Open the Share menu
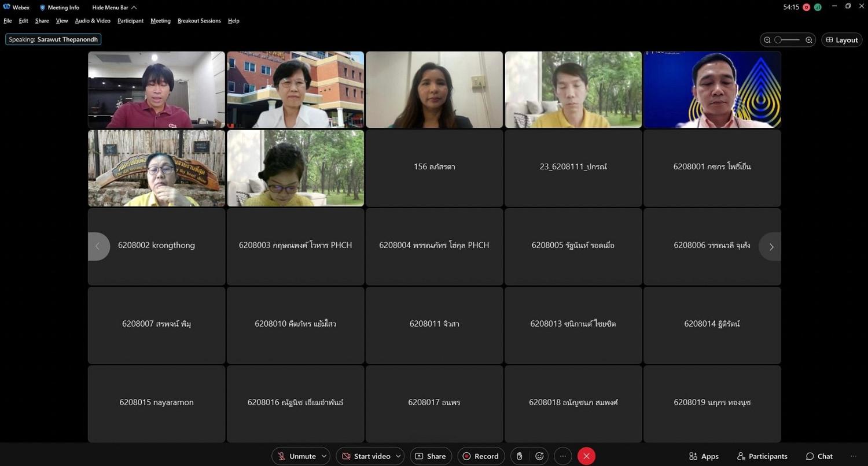 (42, 21)
